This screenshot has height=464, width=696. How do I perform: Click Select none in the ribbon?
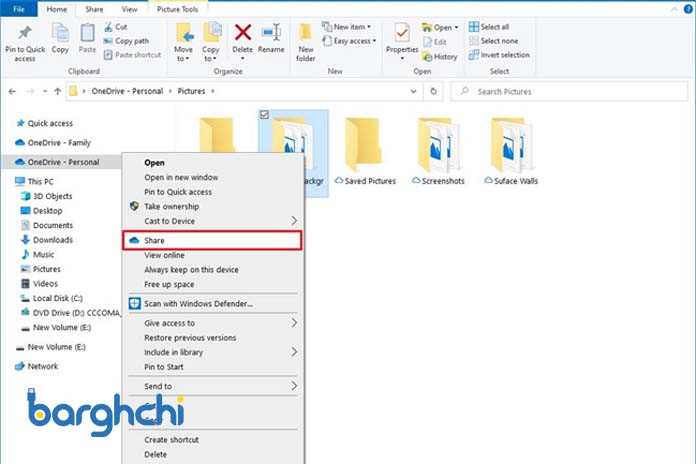(493, 41)
